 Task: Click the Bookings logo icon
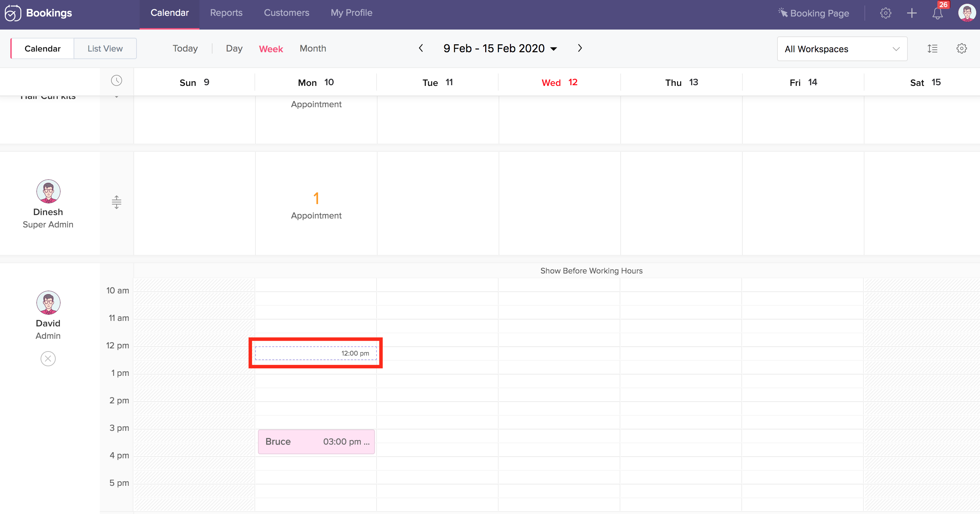point(13,13)
